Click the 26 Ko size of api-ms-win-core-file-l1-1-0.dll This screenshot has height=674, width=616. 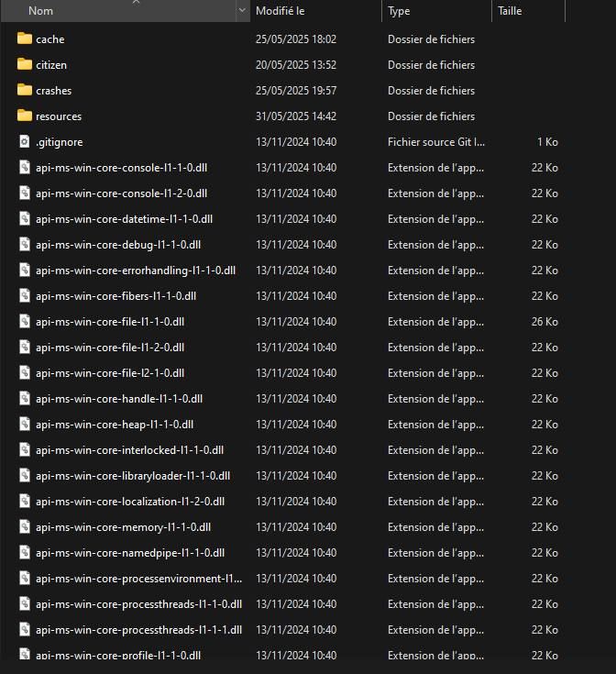tap(544, 322)
